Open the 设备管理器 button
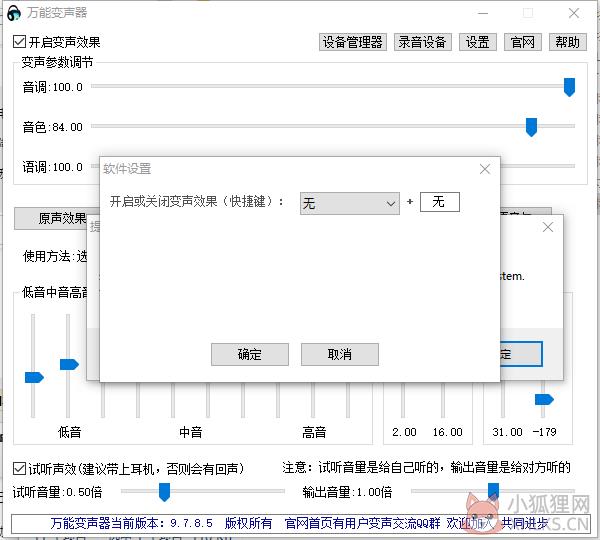This screenshot has width=600, height=540. pos(353,42)
